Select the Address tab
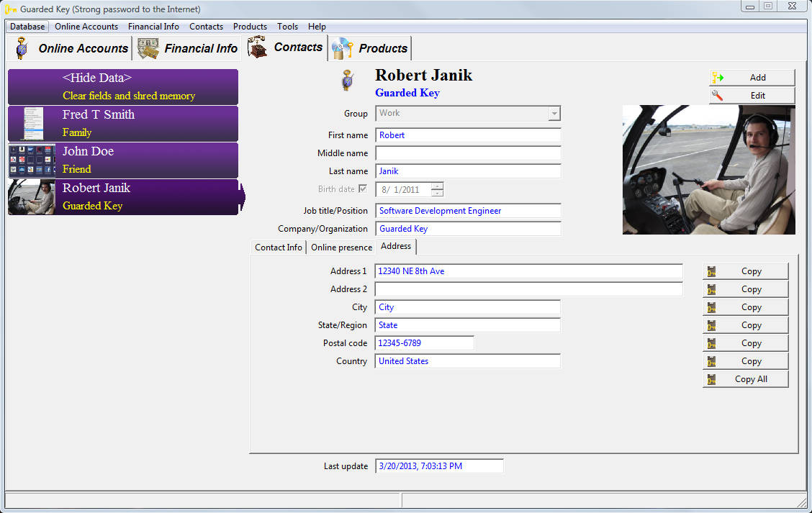The width and height of the screenshot is (812, 513). click(x=396, y=246)
